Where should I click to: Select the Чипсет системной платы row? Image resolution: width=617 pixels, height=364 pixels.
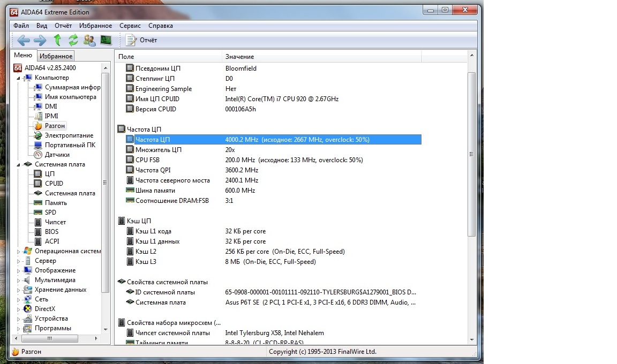pyautogui.click(x=273, y=333)
